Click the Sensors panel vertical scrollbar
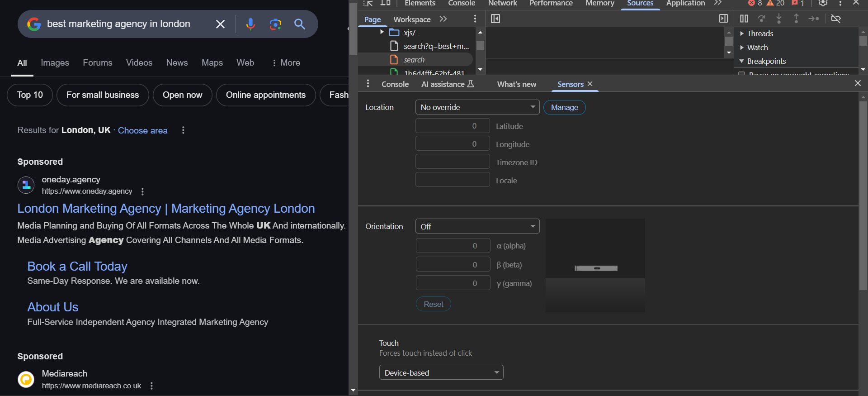The width and height of the screenshot is (868, 396). pyautogui.click(x=863, y=195)
